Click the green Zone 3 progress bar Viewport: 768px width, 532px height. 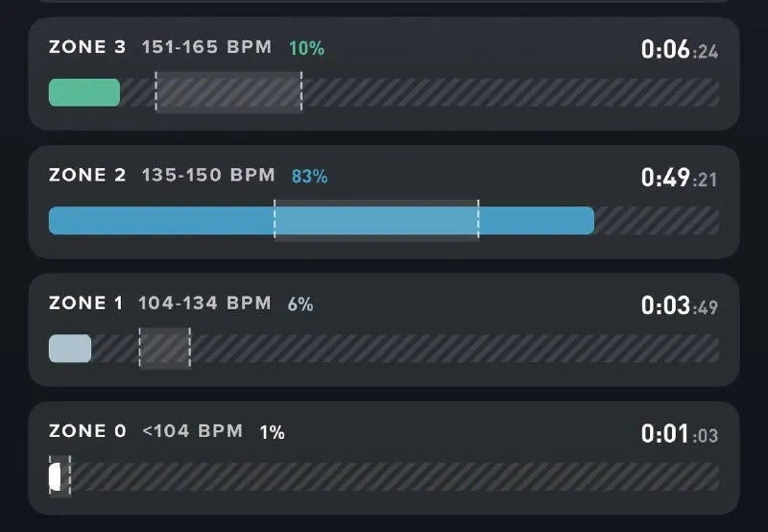click(84, 92)
